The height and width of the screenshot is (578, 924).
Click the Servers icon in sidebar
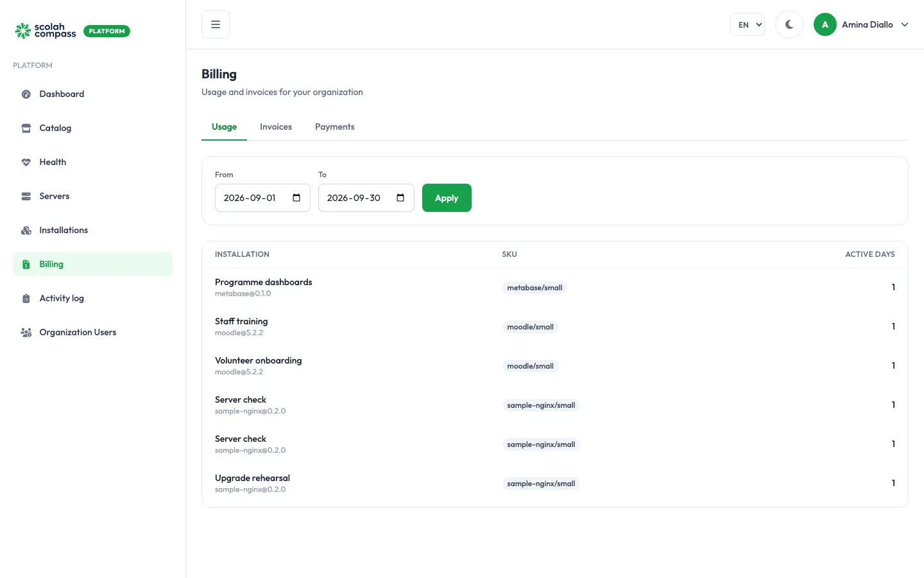(x=26, y=197)
